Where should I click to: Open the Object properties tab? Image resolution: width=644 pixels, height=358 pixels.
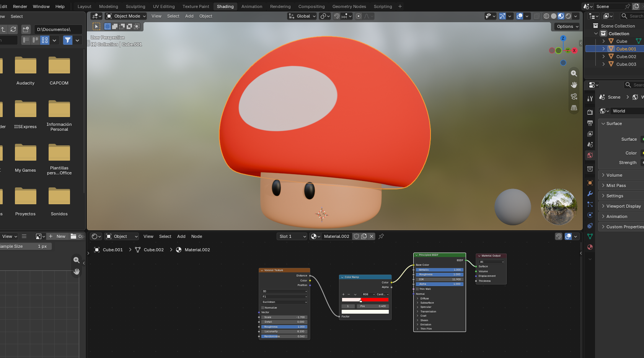[x=590, y=183]
